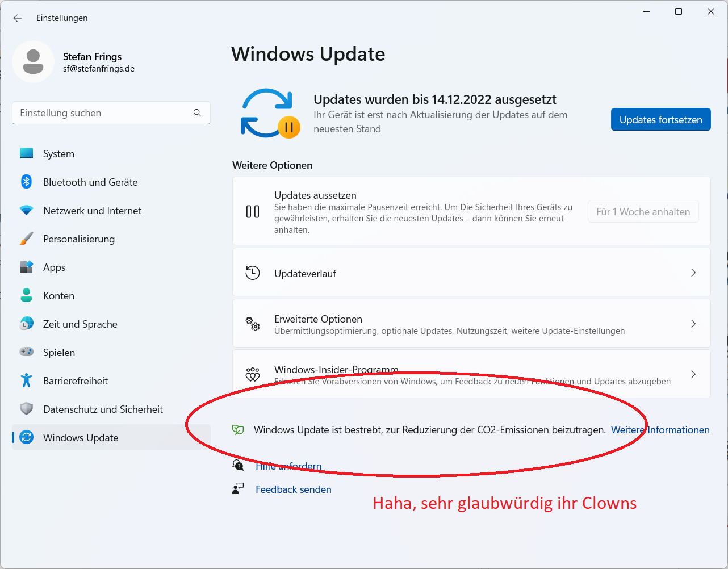
Task: Open Windows-Insider-Programm chevron arrow
Action: pos(693,374)
